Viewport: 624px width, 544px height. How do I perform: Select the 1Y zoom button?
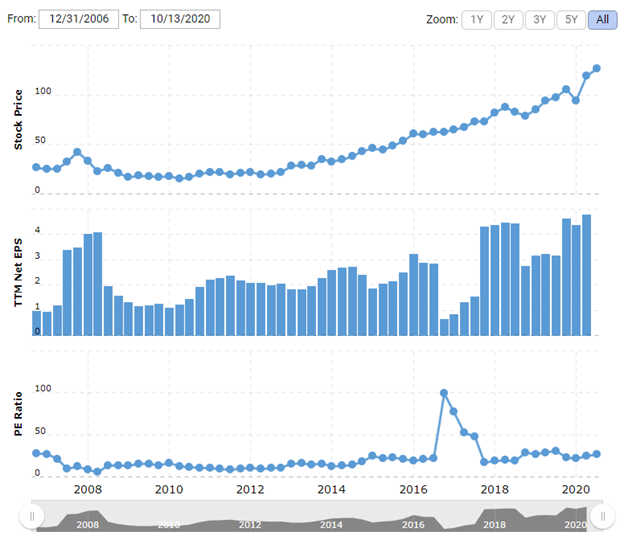[477, 19]
